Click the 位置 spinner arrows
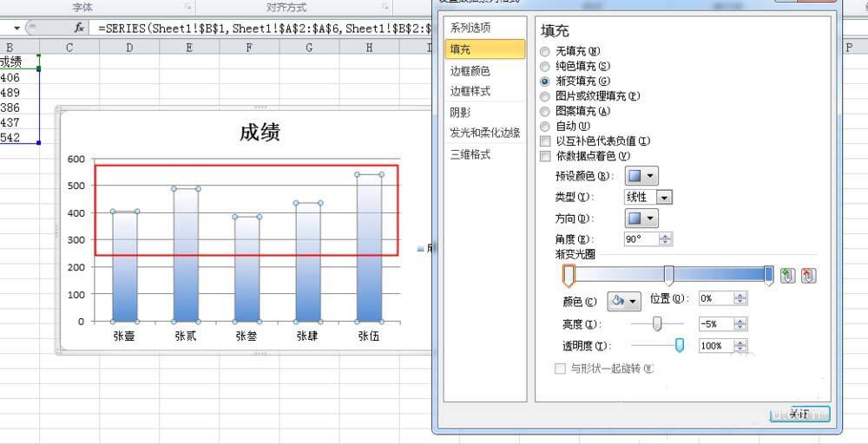The width and height of the screenshot is (868, 444). click(x=740, y=298)
